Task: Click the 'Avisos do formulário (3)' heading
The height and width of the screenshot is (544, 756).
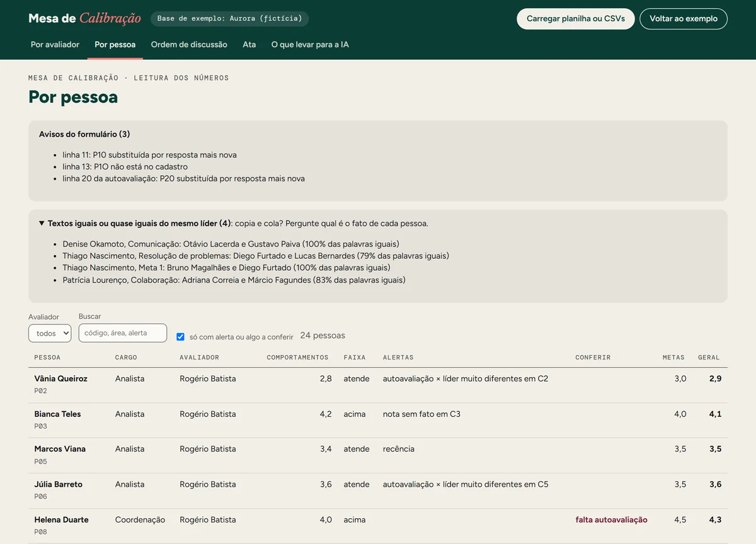Action: (x=84, y=134)
